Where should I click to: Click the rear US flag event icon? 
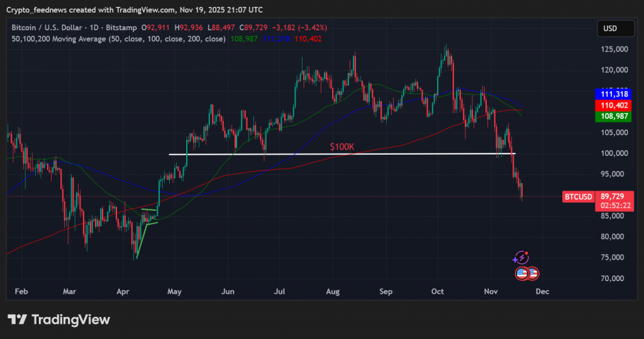coord(533,274)
